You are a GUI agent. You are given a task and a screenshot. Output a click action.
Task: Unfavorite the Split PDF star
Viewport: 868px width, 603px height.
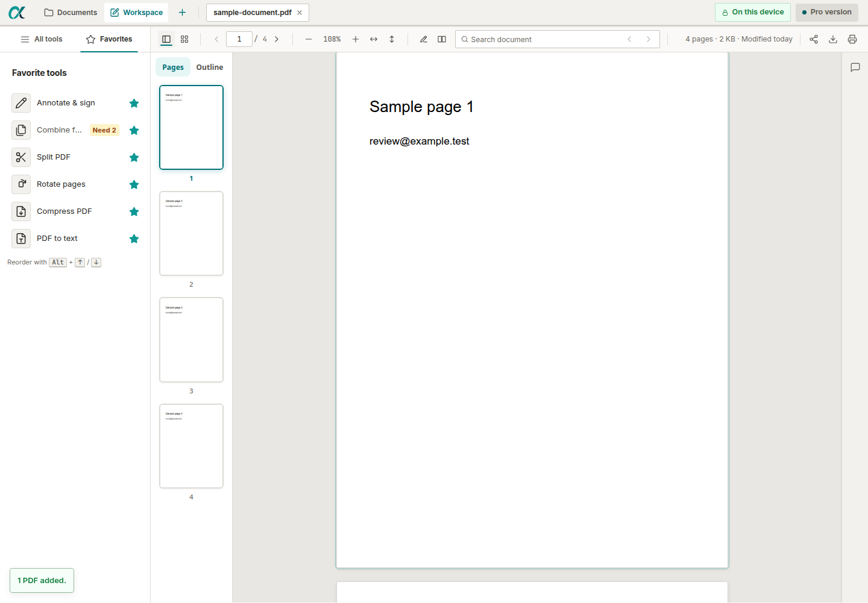coord(134,157)
